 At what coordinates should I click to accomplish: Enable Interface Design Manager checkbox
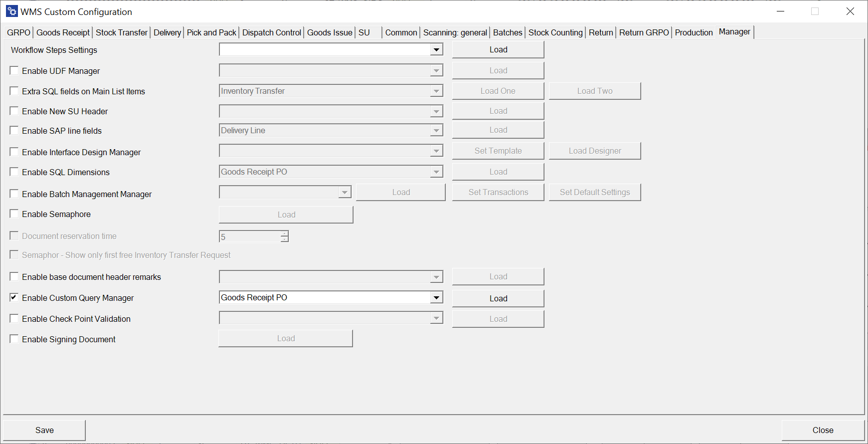(x=14, y=152)
